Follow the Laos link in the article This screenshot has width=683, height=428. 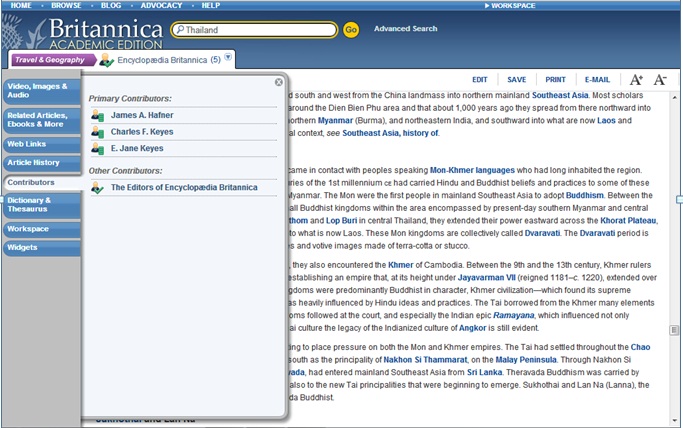point(606,121)
